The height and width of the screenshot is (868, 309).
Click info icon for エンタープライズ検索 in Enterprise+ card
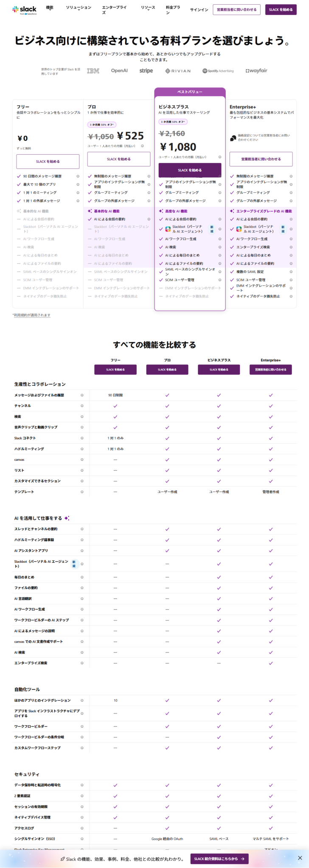pos(291,247)
